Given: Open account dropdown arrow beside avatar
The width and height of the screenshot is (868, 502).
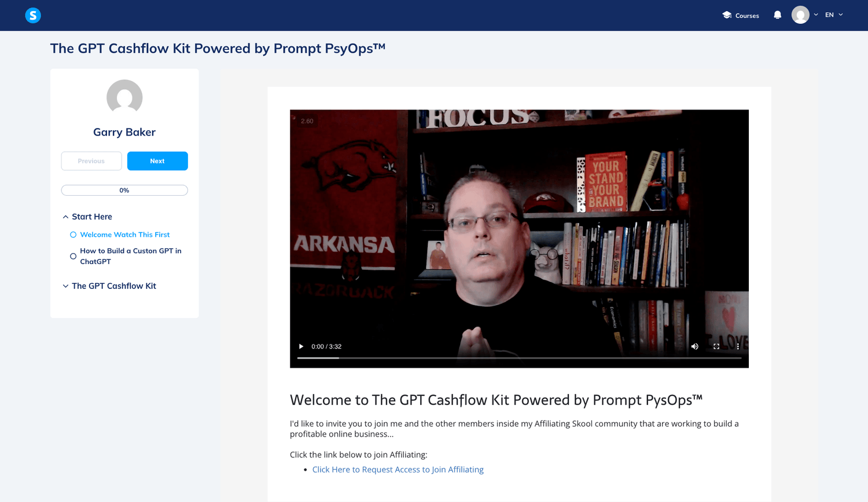Looking at the screenshot, I should tap(816, 15).
